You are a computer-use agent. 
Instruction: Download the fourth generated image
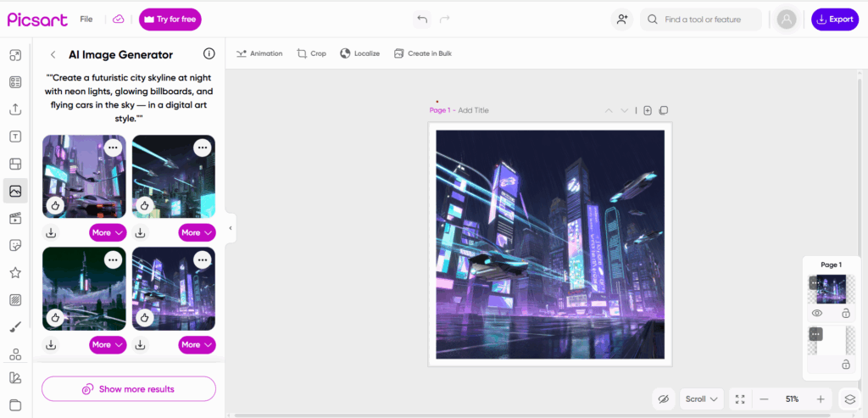click(x=141, y=345)
